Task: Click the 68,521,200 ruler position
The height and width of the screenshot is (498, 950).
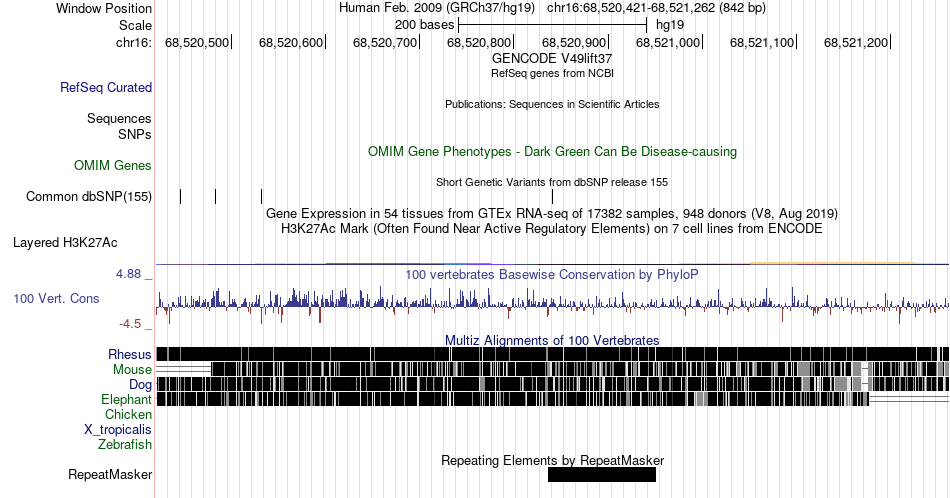Action: (x=856, y=42)
